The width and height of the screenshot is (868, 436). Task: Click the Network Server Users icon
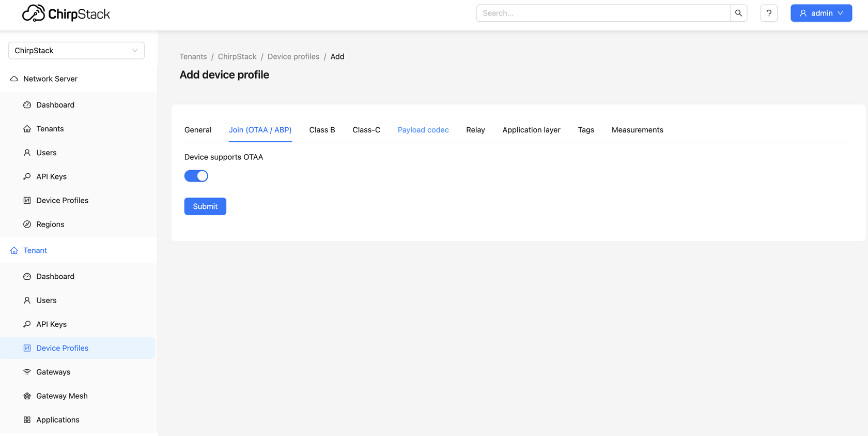click(x=27, y=153)
